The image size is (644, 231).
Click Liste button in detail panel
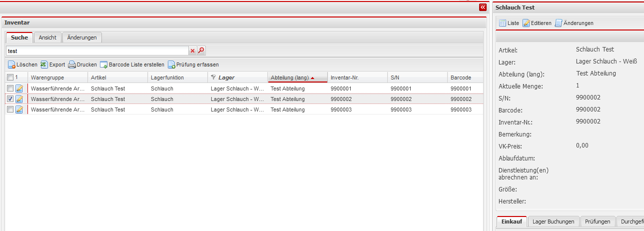(509, 23)
